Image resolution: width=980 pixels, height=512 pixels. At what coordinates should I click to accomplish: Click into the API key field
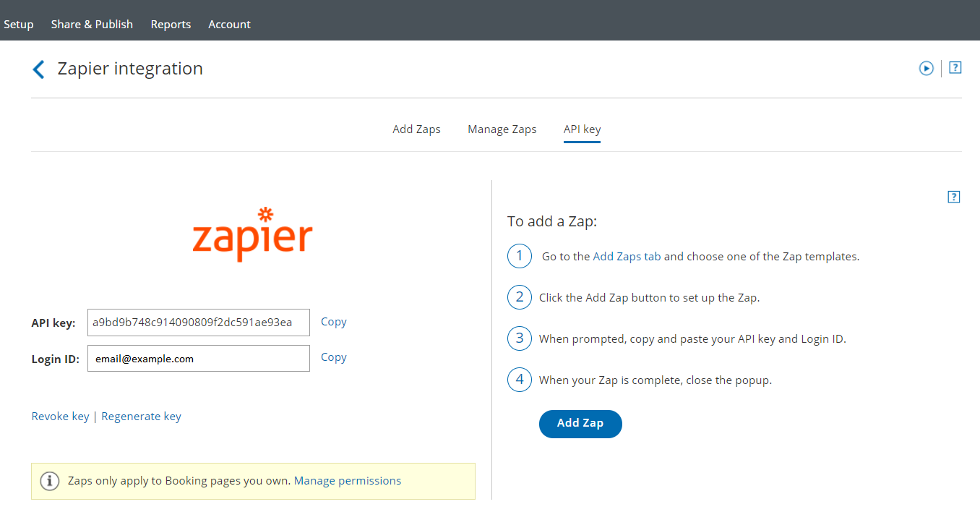tap(199, 323)
